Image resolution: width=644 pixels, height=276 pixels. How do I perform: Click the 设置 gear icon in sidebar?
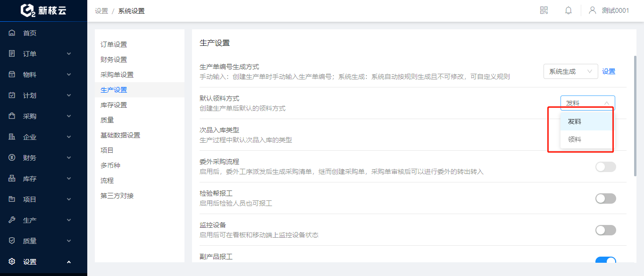(x=12, y=262)
